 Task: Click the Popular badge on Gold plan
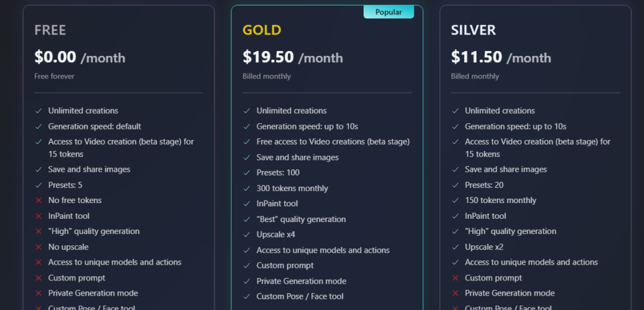[x=389, y=12]
